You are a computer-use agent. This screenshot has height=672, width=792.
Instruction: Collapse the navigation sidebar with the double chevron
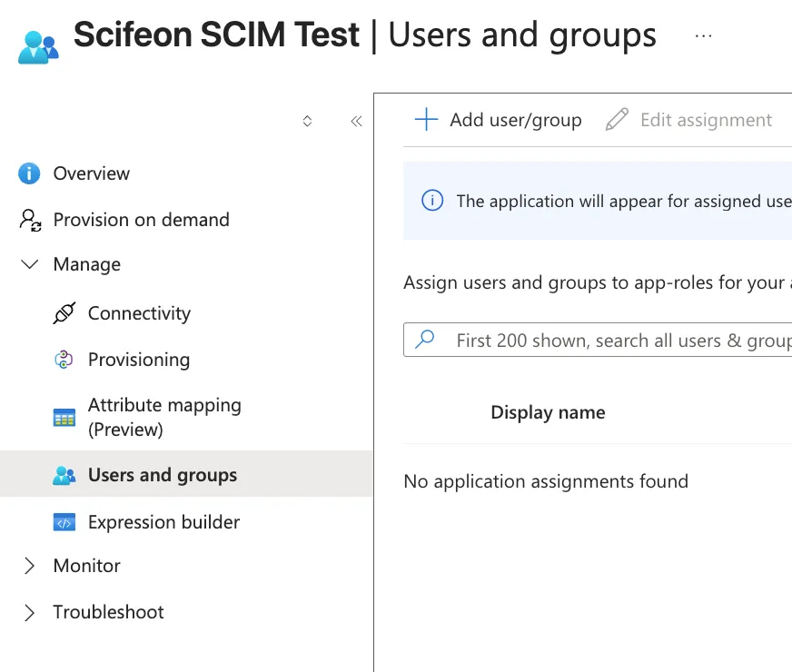(x=355, y=120)
